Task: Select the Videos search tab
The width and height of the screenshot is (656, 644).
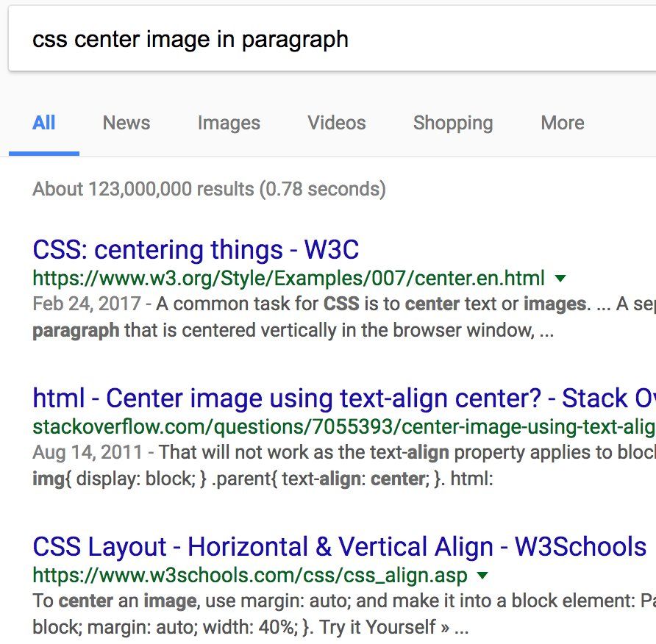Action: (337, 123)
